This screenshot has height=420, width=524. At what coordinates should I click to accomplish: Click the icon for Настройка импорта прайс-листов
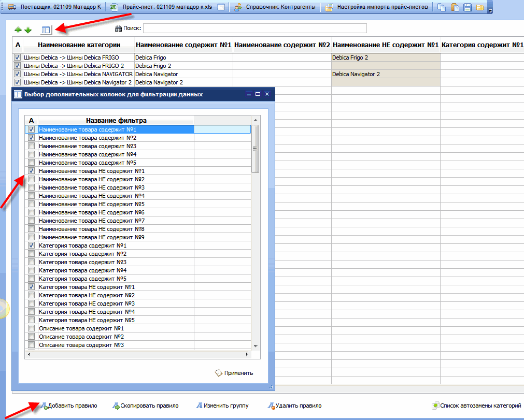[329, 7]
